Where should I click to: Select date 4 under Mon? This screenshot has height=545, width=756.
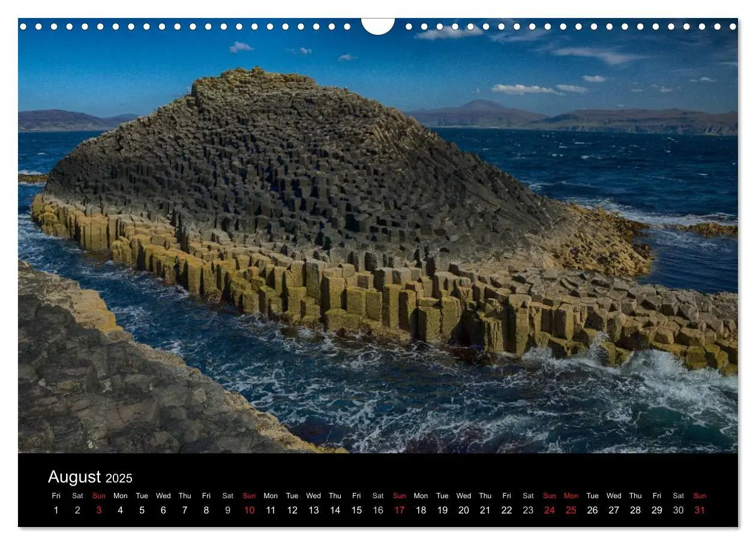pyautogui.click(x=120, y=510)
